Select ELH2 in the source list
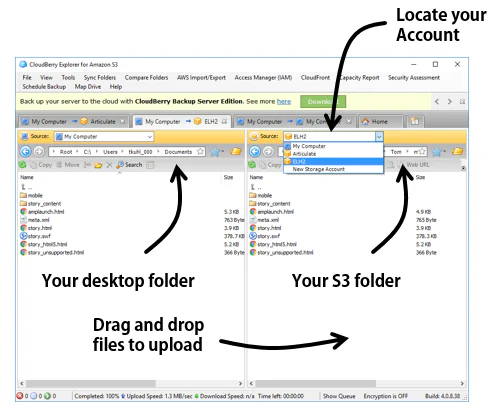This screenshot has height=409, width=495. point(333,161)
